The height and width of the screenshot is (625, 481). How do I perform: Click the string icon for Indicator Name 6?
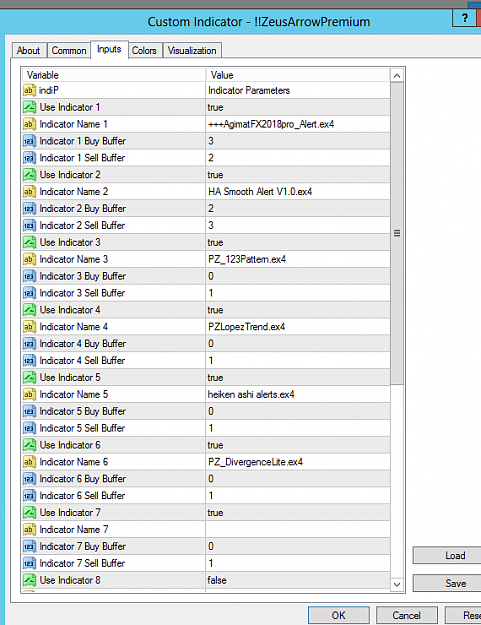pyautogui.click(x=29, y=462)
